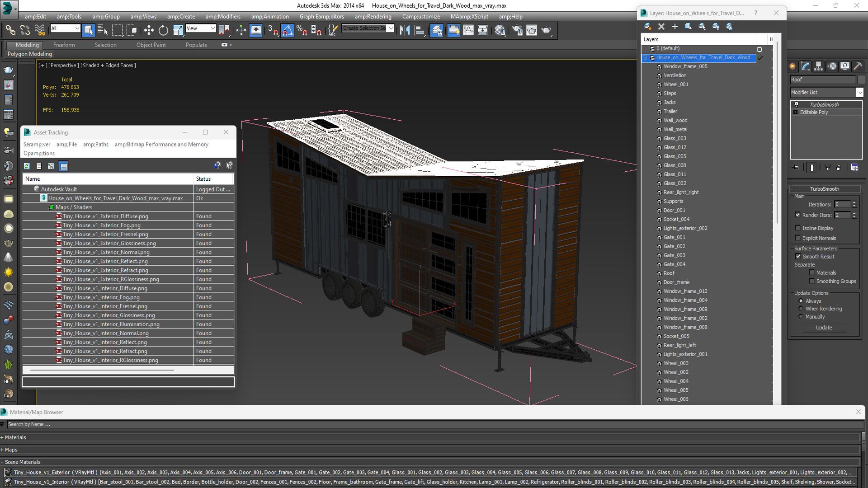Select the When Rendering update option
The width and height of the screenshot is (868, 488).
coord(801,309)
